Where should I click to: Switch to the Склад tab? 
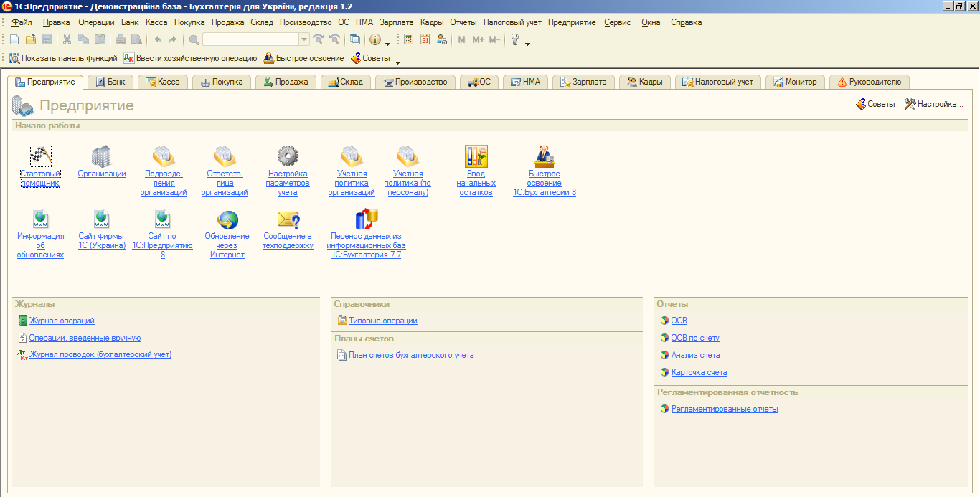345,82
